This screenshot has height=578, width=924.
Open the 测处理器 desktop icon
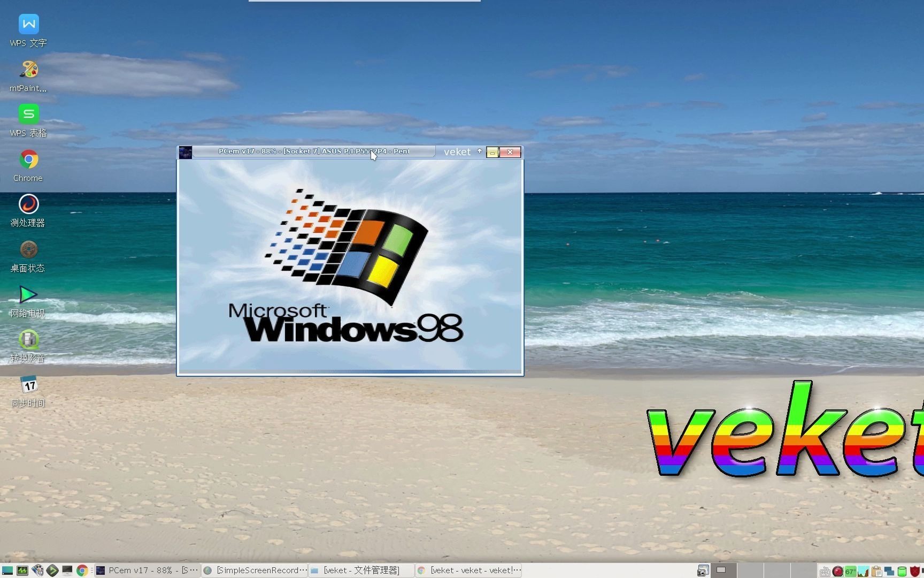coord(28,211)
